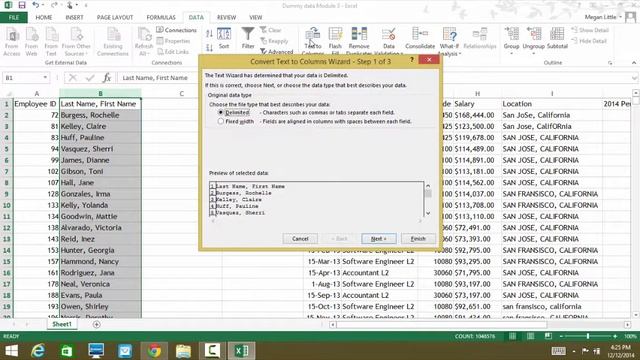Click the wizard help question mark
640x360 pixels.
pyautogui.click(x=411, y=60)
